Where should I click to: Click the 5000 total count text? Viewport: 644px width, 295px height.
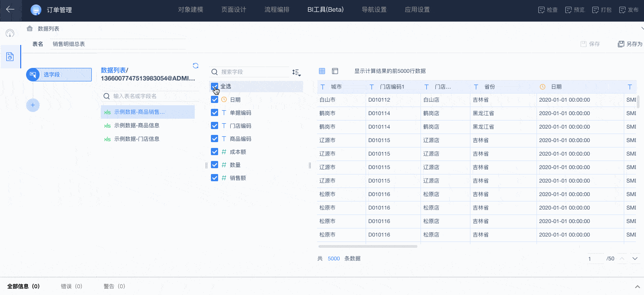pyautogui.click(x=334, y=259)
